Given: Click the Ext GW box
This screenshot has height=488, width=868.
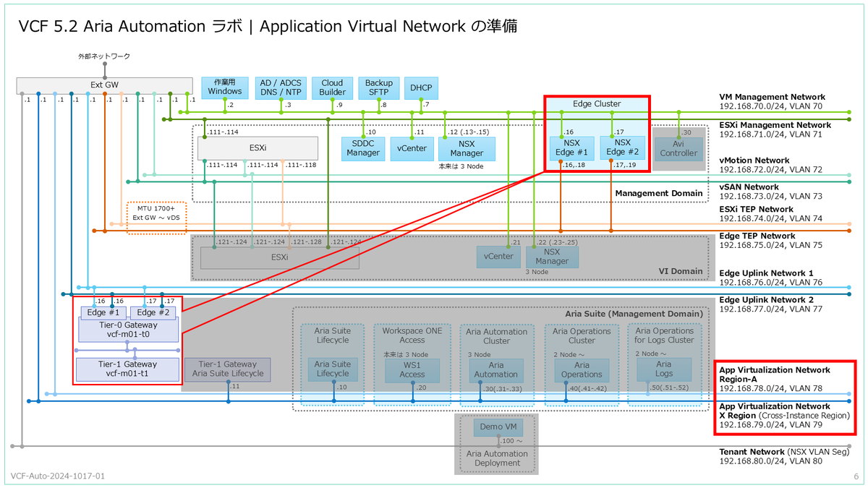Looking at the screenshot, I should (x=105, y=85).
